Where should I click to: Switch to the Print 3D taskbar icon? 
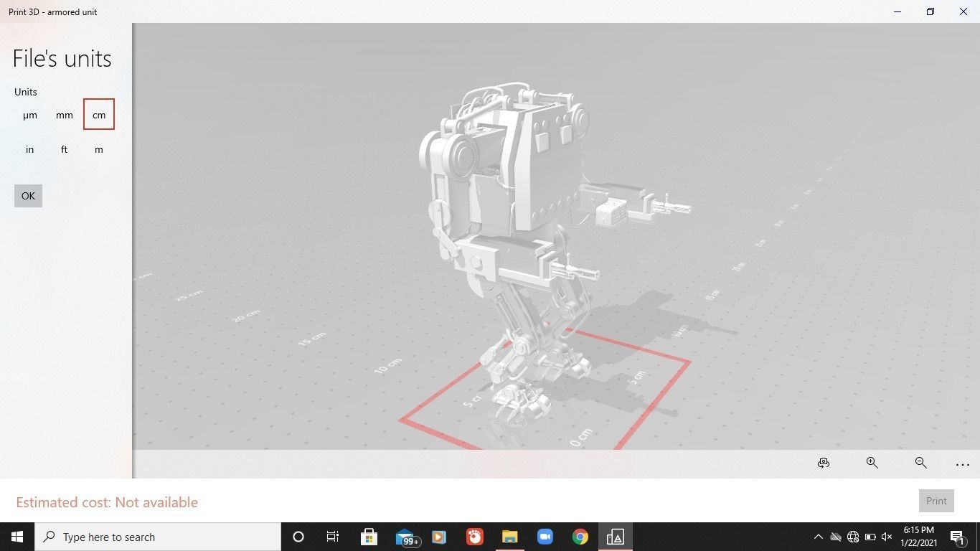click(615, 537)
